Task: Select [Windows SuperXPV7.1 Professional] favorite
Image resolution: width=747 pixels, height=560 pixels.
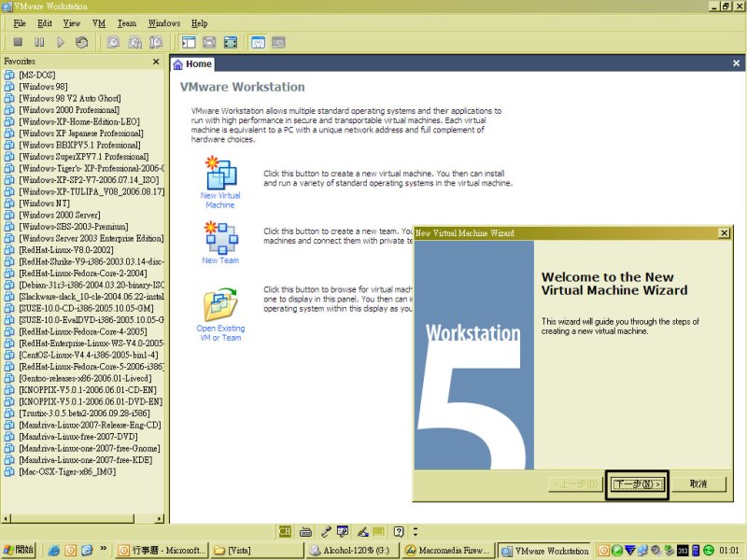Action: tap(84, 156)
